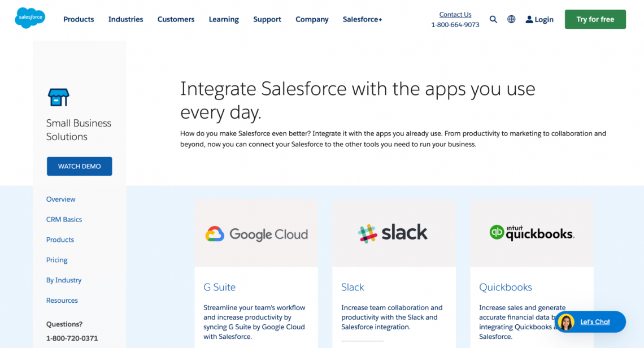Expand the Learning menu
Screen dimensions: 644x348
coord(224,19)
